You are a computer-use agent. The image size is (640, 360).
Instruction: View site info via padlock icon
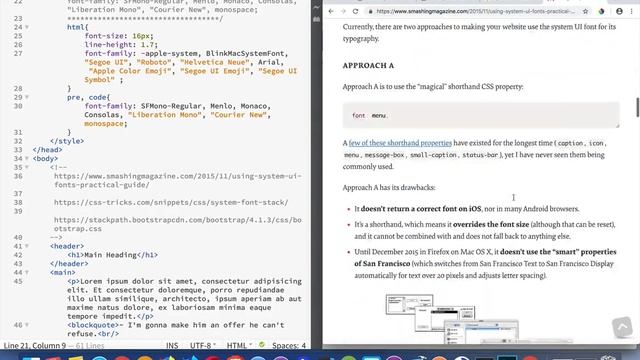tap(370, 11)
